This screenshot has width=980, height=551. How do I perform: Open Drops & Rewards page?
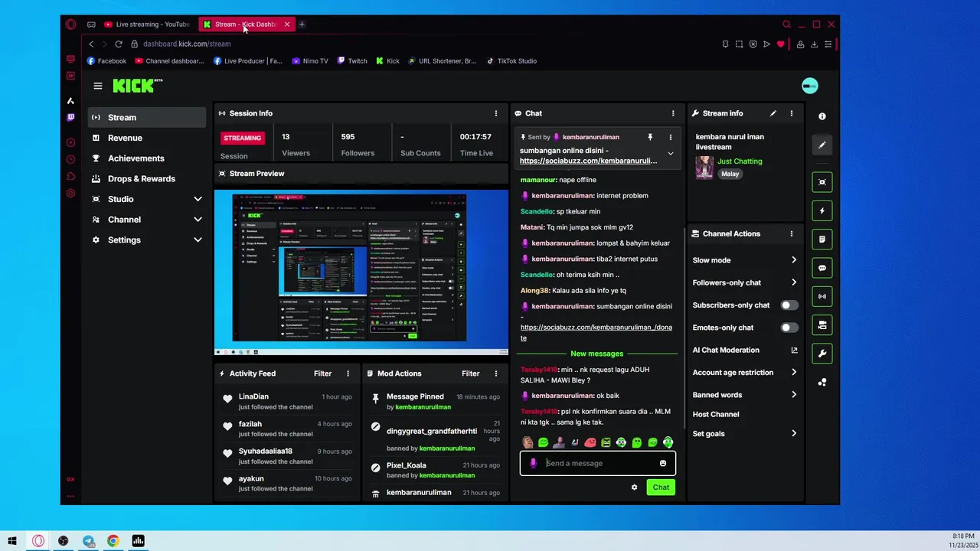pyautogui.click(x=147, y=178)
